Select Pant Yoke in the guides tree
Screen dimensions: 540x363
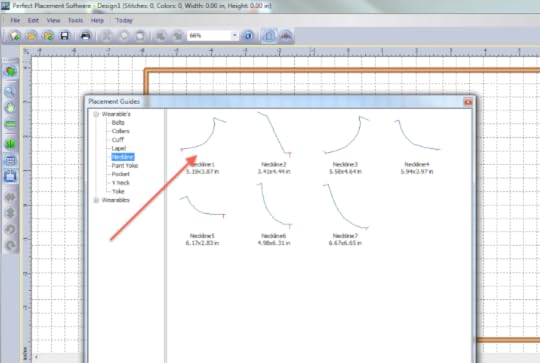[125, 166]
